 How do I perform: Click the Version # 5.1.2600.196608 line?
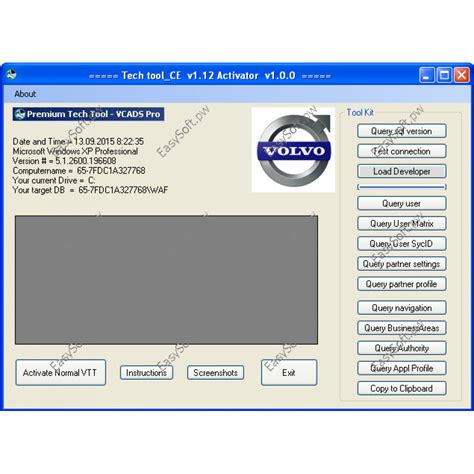click(64, 161)
